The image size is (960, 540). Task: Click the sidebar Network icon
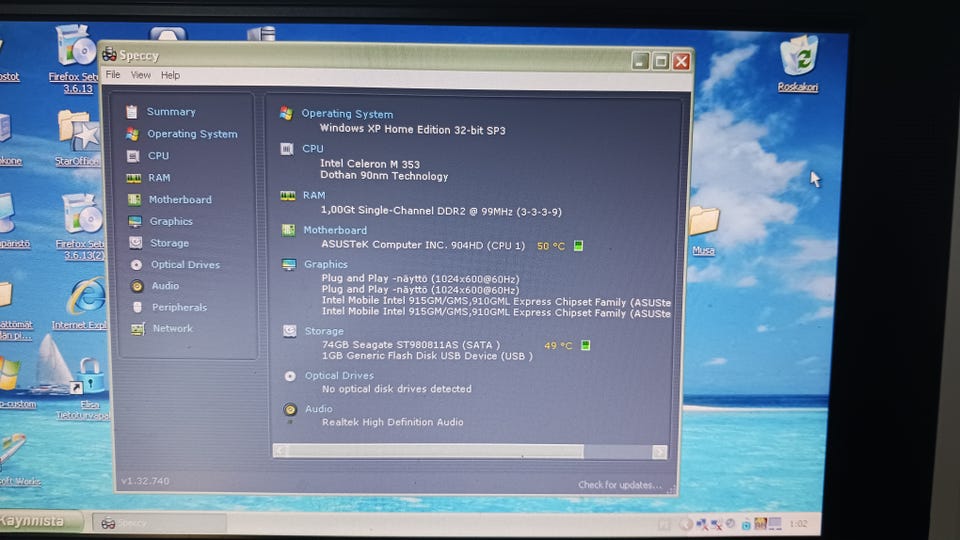click(138, 329)
